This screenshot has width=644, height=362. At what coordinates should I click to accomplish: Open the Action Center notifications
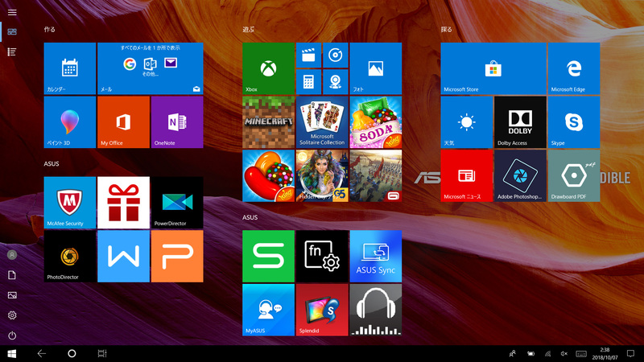[x=630, y=353]
